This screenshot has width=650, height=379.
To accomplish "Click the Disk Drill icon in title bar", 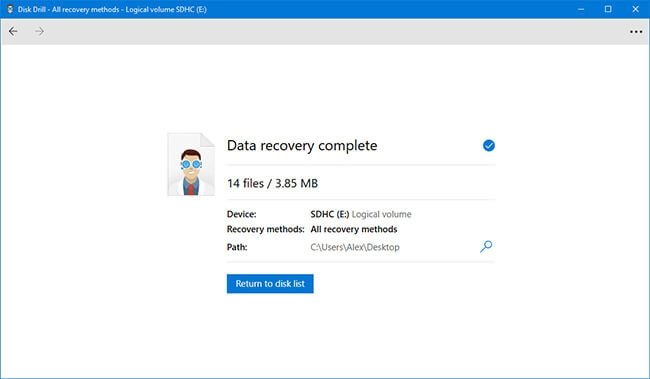I will point(10,9).
